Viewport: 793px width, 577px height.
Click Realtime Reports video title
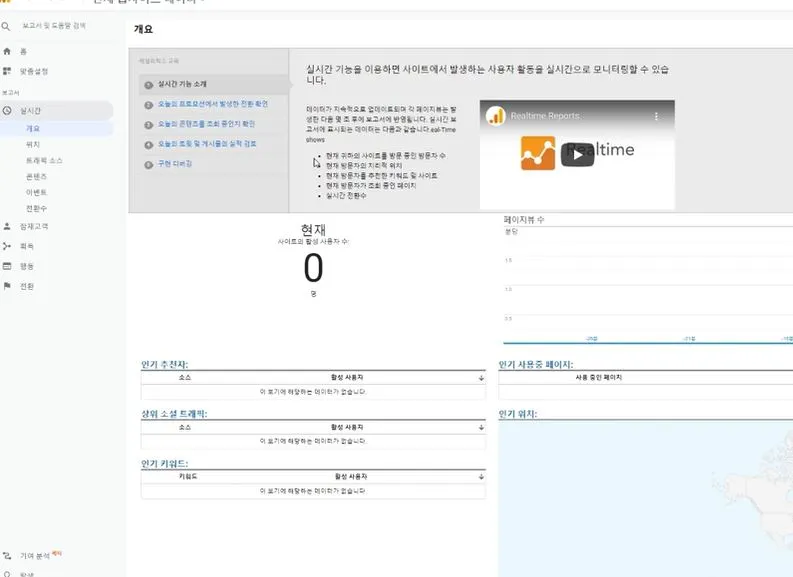point(545,116)
